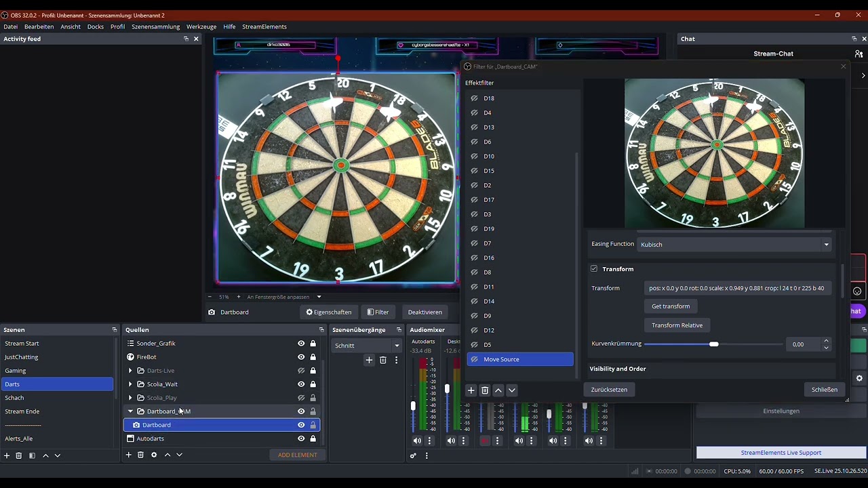The height and width of the screenshot is (488, 868).
Task: Mute Autodarts audio channel speaker icon
Action: coord(417,441)
